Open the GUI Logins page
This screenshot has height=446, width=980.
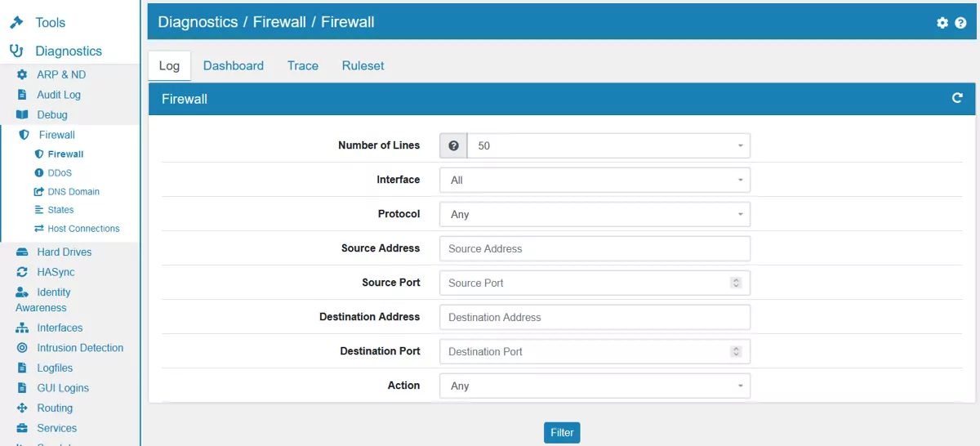(x=63, y=388)
